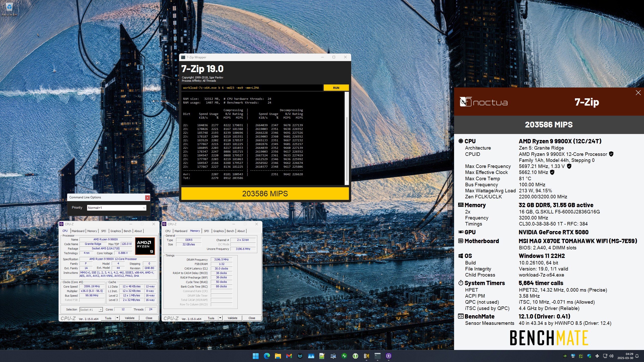The image size is (644, 362).
Task: Expand Tools dropdown arrow in right CPU-Z window
Action: pyautogui.click(x=220, y=318)
